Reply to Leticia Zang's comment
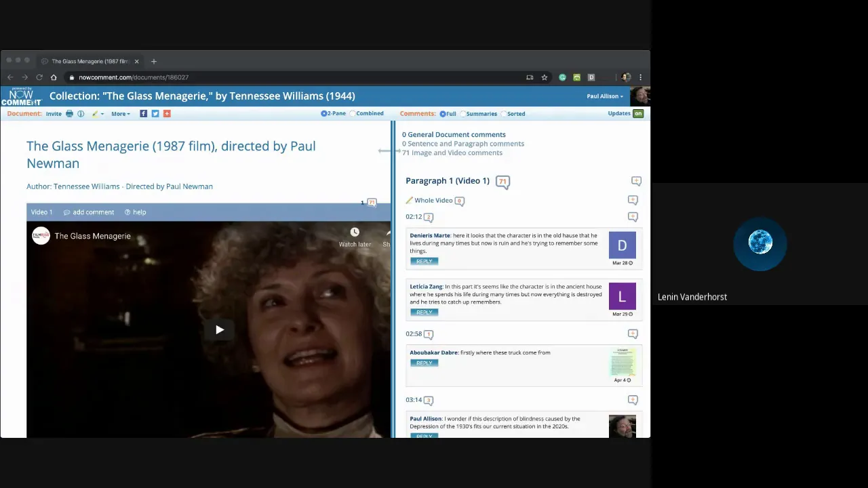The height and width of the screenshot is (488, 868). tap(424, 312)
